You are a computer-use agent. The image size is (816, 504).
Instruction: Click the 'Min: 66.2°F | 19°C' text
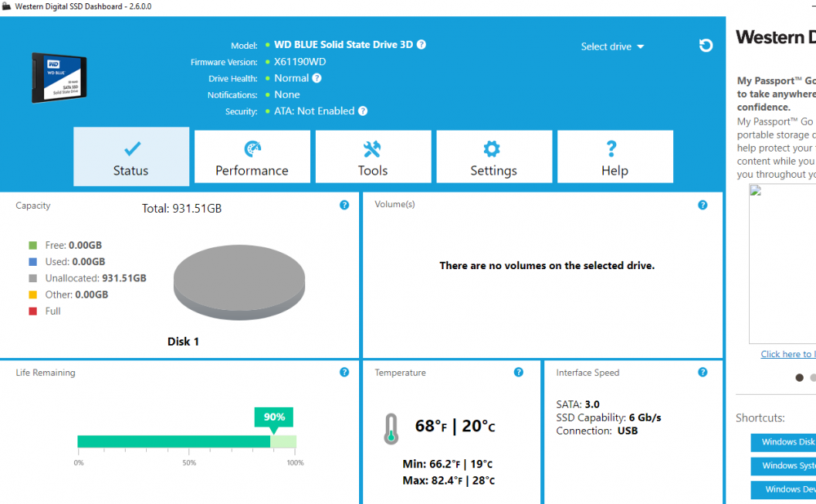[x=447, y=464]
